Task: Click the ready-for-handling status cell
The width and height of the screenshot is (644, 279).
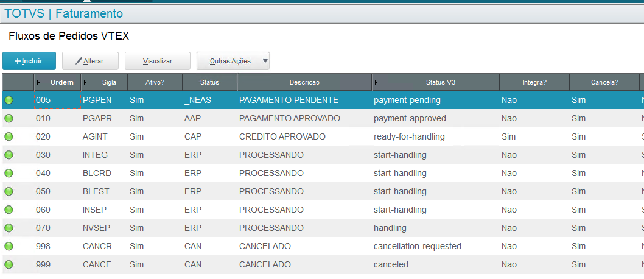Action: click(x=436, y=136)
